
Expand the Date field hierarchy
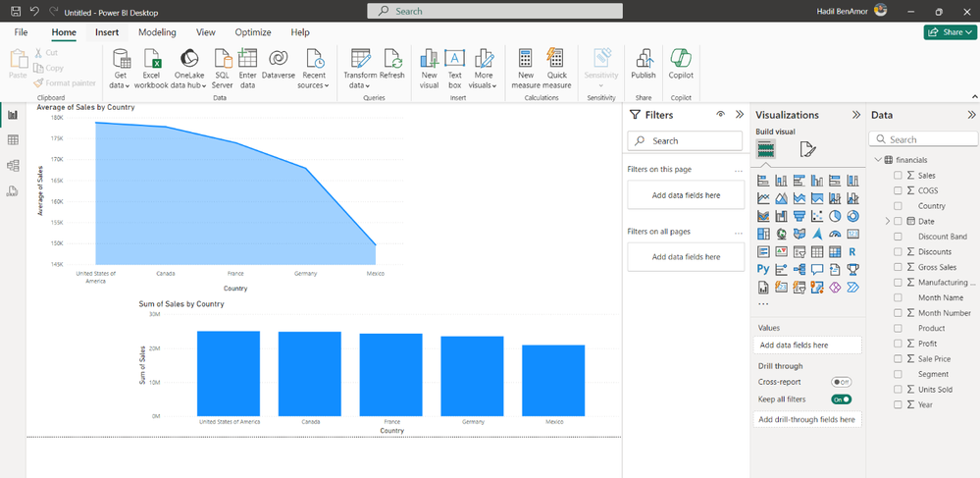(x=887, y=221)
